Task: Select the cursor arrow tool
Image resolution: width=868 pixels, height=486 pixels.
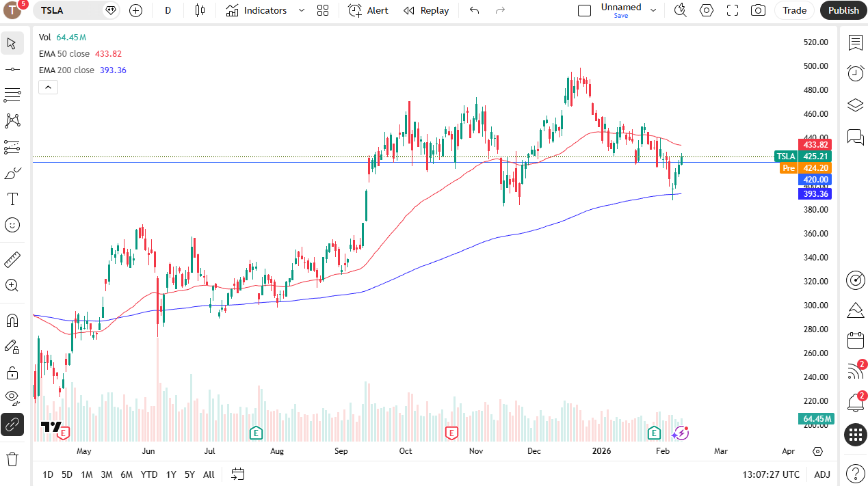Action: pos(12,44)
